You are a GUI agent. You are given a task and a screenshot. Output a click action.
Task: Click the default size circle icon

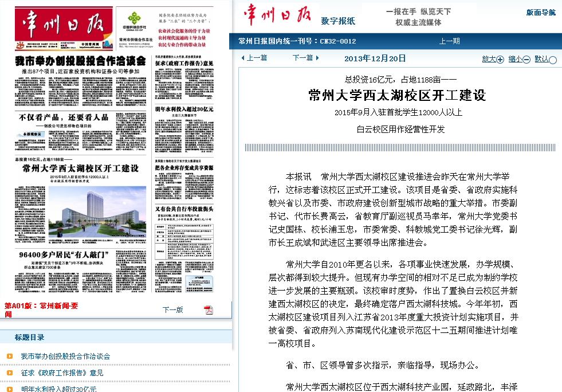tap(553, 60)
